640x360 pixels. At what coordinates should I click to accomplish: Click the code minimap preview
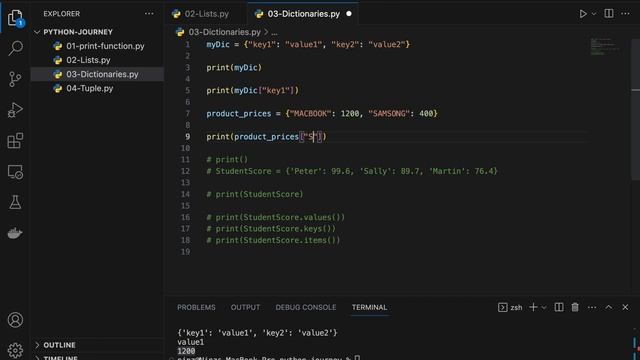(x=604, y=46)
